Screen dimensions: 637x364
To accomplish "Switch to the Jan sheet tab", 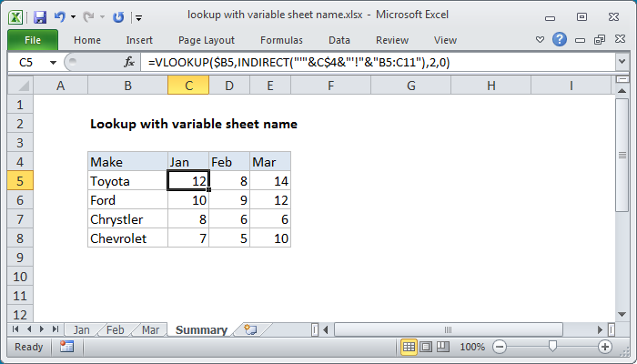I will [x=82, y=330].
